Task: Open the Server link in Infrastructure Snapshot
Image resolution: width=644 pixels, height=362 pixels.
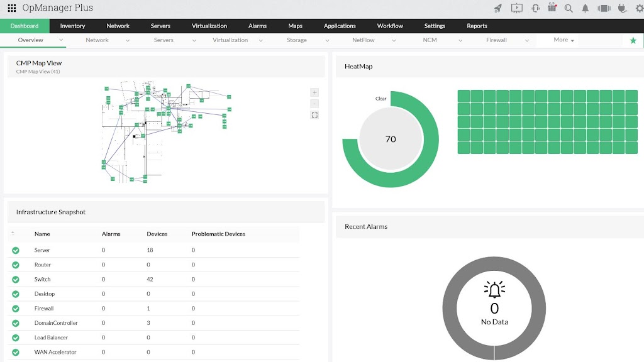Action: (42, 250)
